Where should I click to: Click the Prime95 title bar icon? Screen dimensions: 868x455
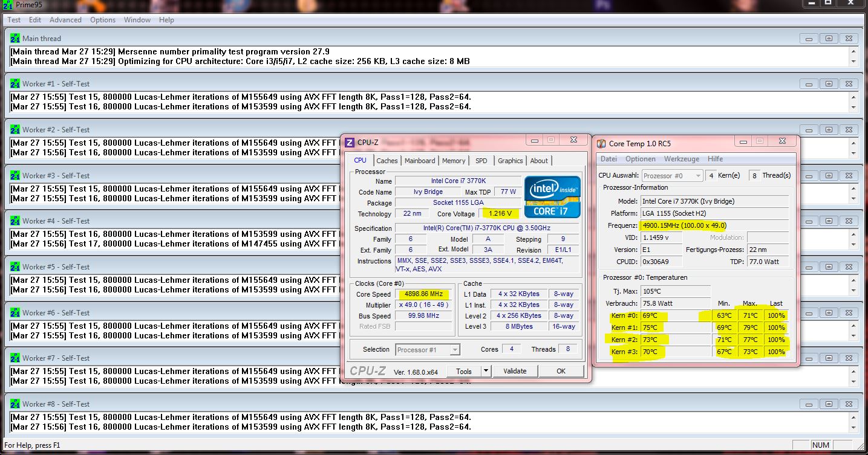click(7, 5)
